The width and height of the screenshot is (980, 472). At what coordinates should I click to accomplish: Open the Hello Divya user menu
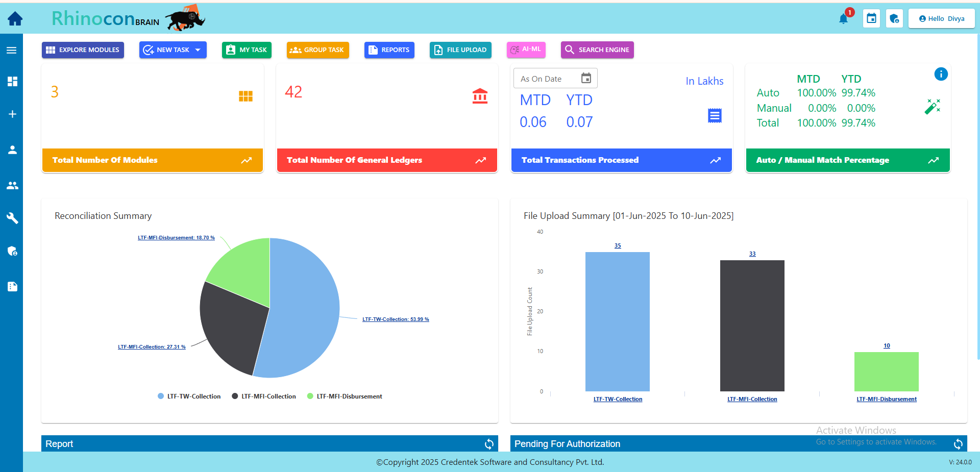[941, 19]
